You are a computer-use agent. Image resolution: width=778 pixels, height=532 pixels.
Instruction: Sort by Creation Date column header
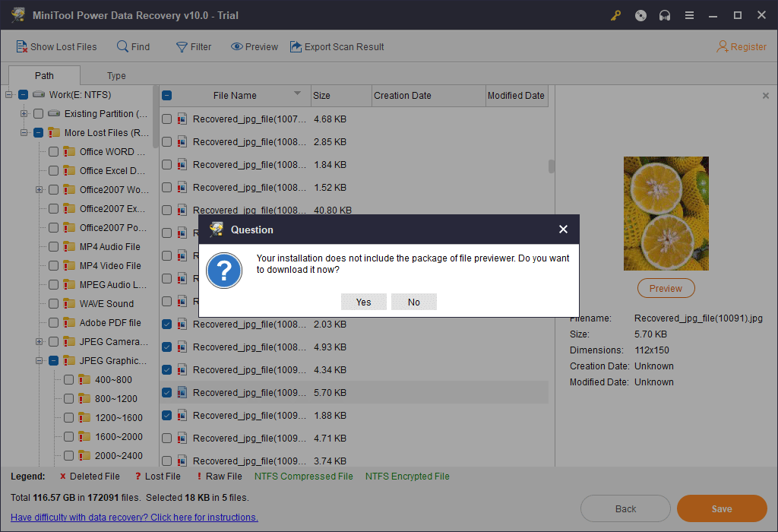click(429, 95)
